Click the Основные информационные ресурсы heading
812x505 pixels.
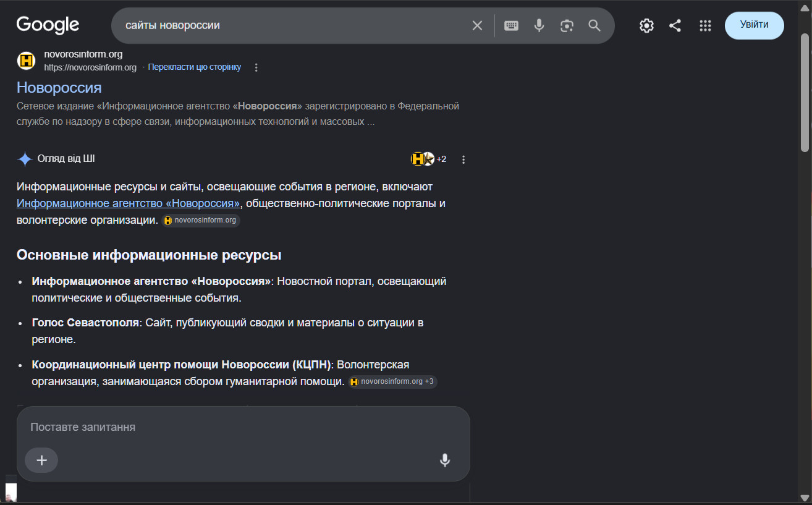click(149, 255)
